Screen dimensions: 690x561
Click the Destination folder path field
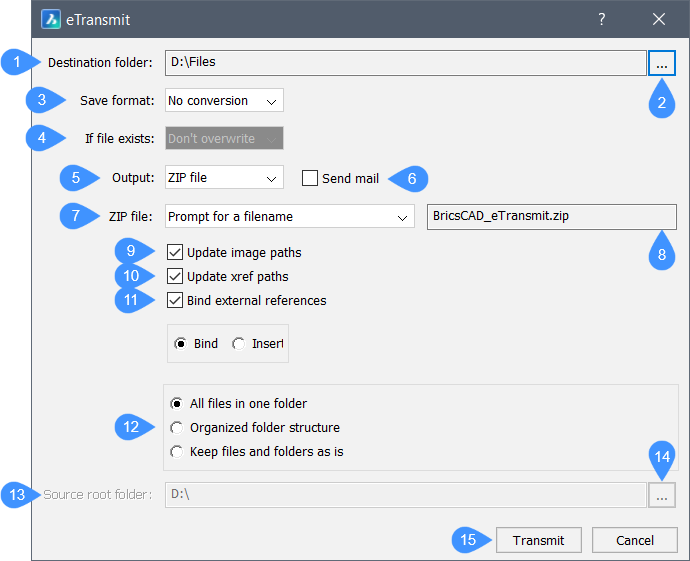point(405,63)
